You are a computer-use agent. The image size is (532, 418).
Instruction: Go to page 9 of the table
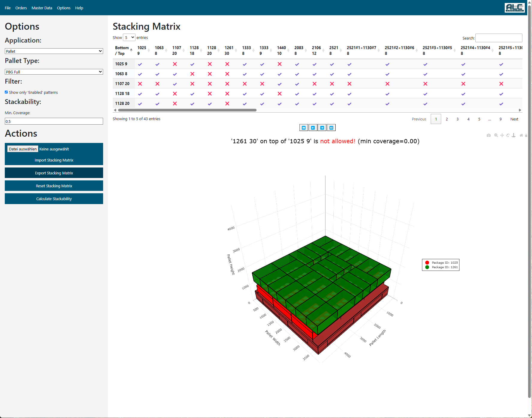coord(501,119)
